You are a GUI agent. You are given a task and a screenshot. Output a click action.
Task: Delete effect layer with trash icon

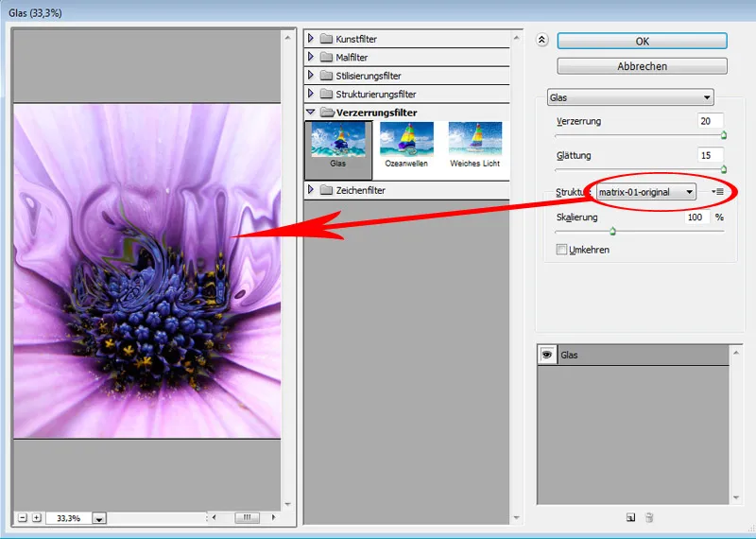click(x=649, y=518)
